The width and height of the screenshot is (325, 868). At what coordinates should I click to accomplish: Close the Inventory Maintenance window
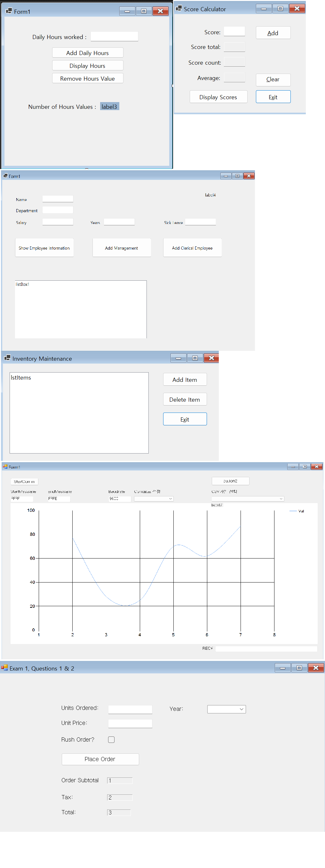[211, 358]
